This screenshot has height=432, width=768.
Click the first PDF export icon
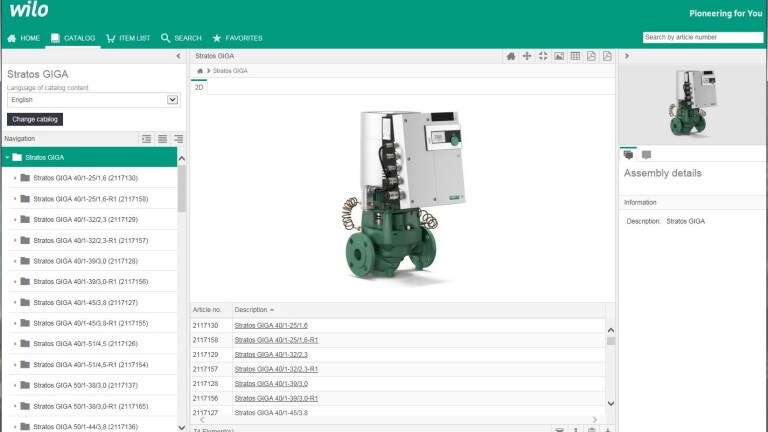[591, 56]
